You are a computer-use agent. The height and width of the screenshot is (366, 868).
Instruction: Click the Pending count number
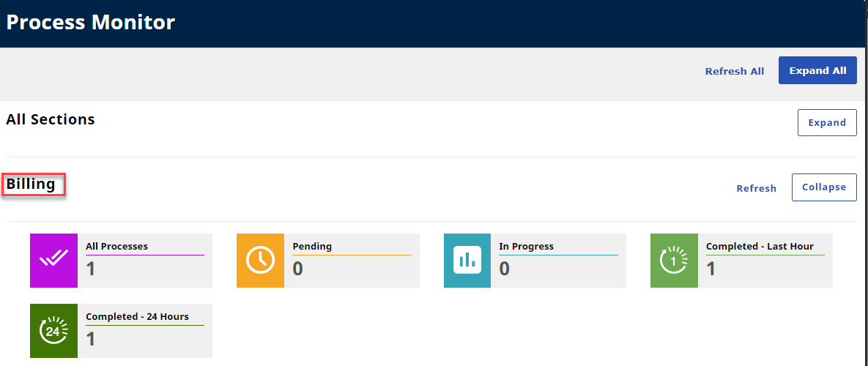(x=297, y=269)
